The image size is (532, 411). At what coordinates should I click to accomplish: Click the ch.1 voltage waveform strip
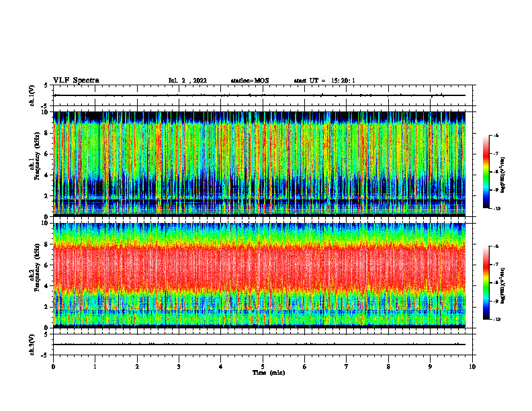tap(259, 95)
